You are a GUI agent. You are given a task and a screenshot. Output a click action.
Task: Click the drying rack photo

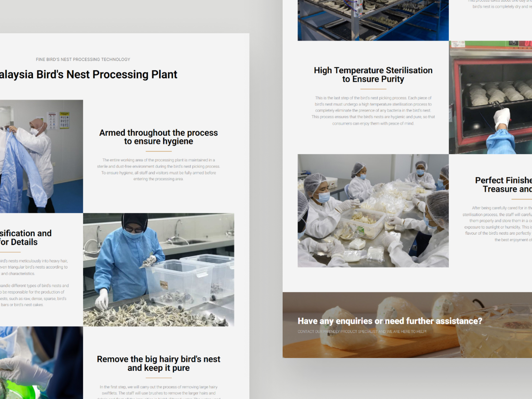pos(373,20)
